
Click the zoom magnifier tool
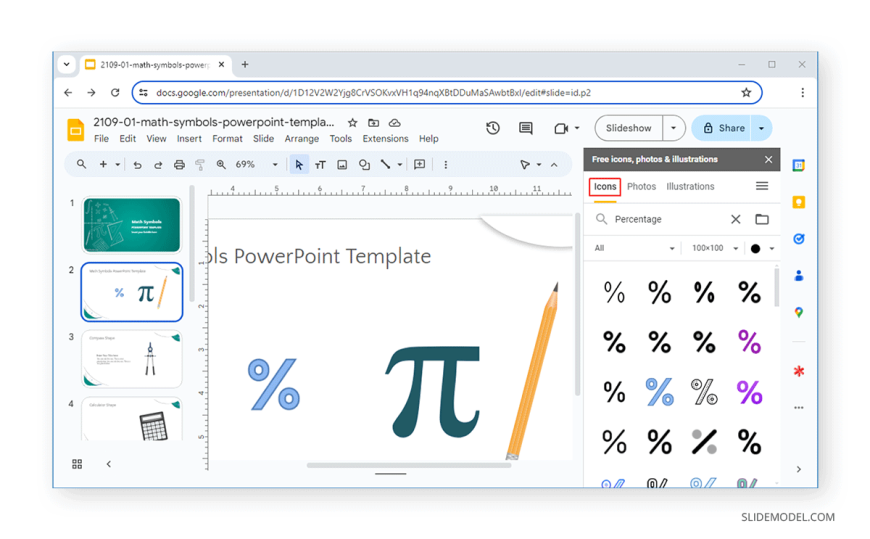click(x=221, y=164)
